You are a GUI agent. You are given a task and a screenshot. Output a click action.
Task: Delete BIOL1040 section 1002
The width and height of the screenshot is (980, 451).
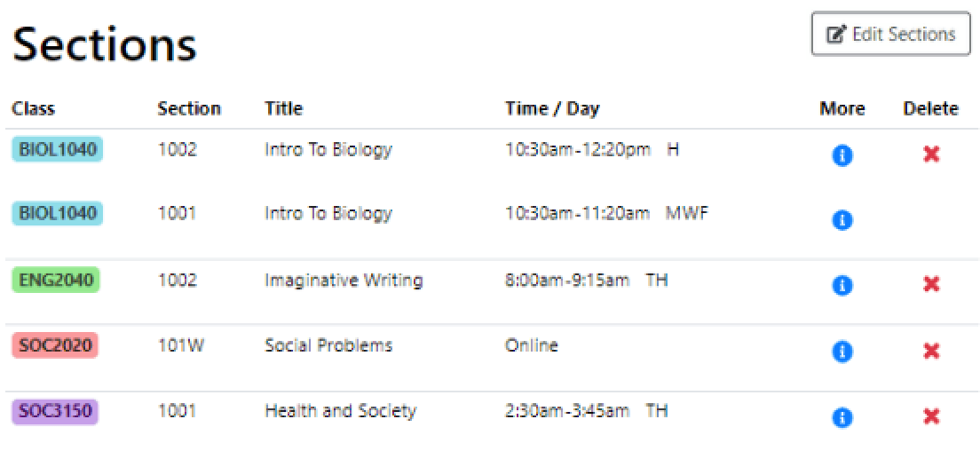coord(931,154)
